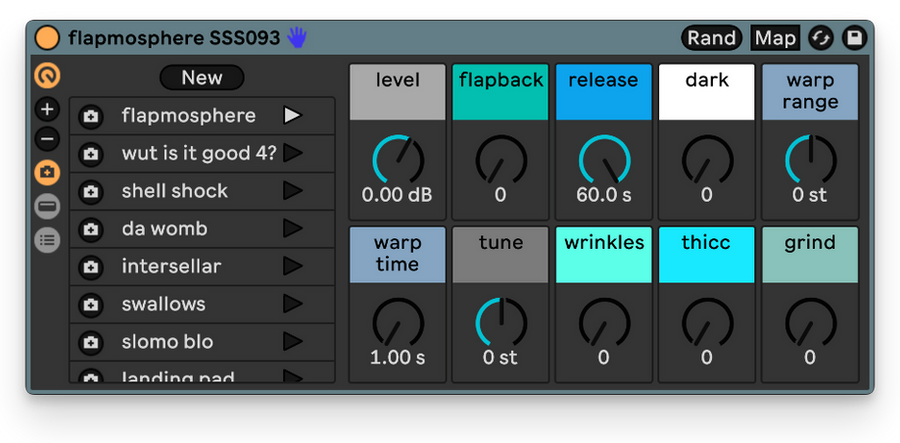This screenshot has width=900, height=443.
Task: Click the release macro knob
Action: [x=604, y=160]
